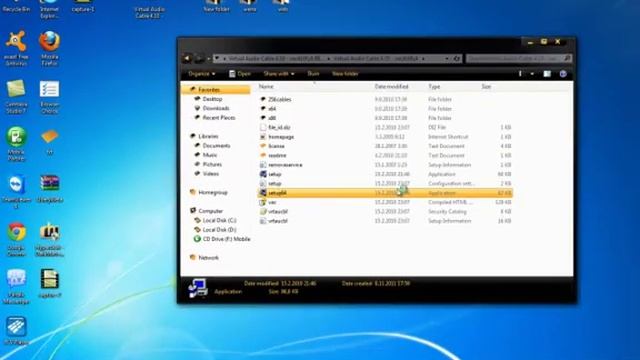
Task: Click the Forward arrow in the Explorer window
Action: click(199, 58)
